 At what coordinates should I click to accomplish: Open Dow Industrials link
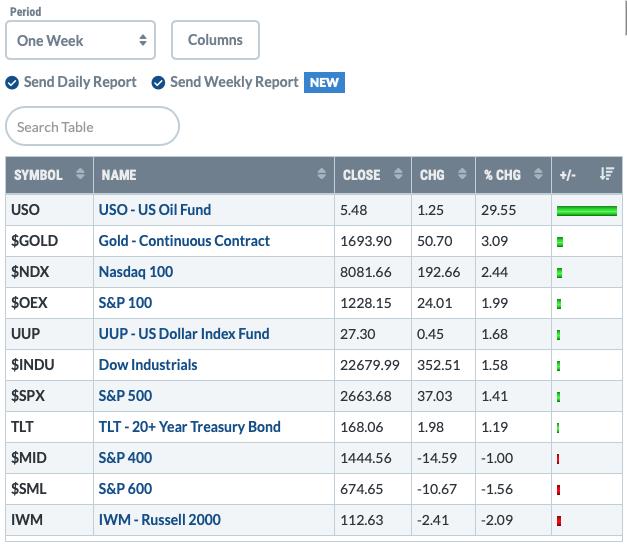148,365
